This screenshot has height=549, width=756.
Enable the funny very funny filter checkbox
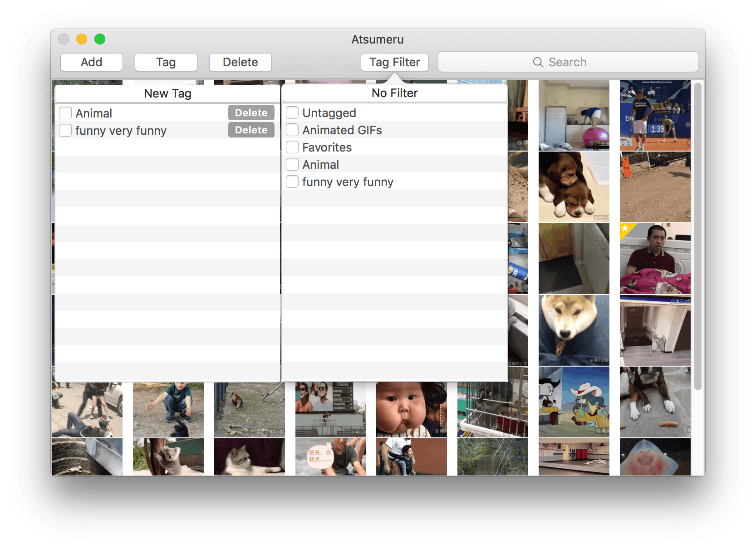coord(292,181)
